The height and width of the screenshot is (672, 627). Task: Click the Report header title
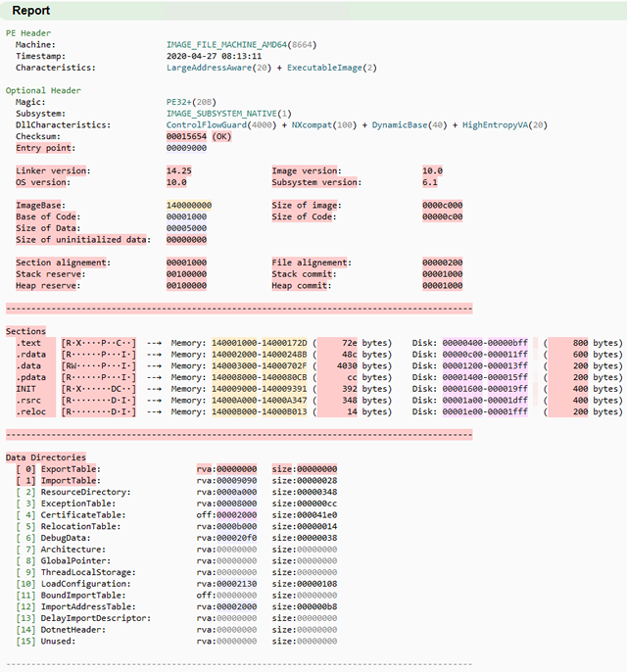31,10
